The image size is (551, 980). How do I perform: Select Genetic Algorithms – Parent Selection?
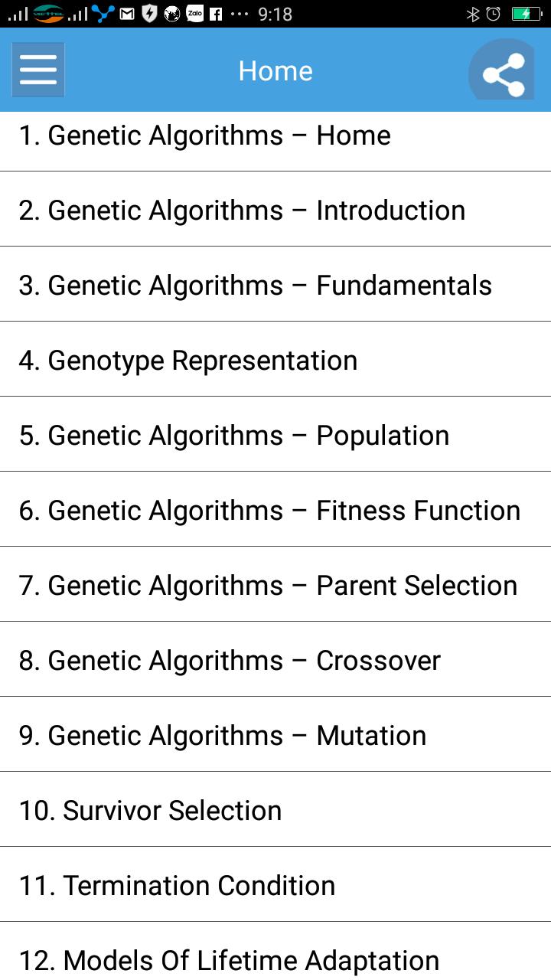tap(275, 585)
